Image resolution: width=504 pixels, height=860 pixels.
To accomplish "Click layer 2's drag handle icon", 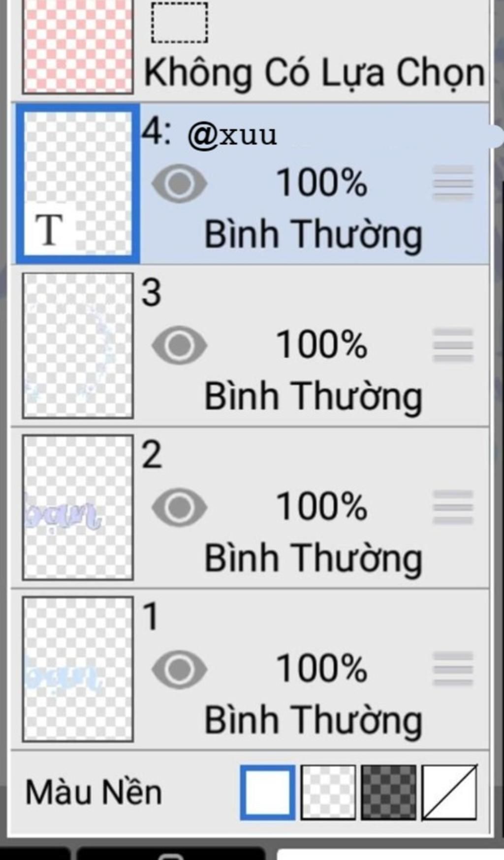I will click(x=453, y=507).
